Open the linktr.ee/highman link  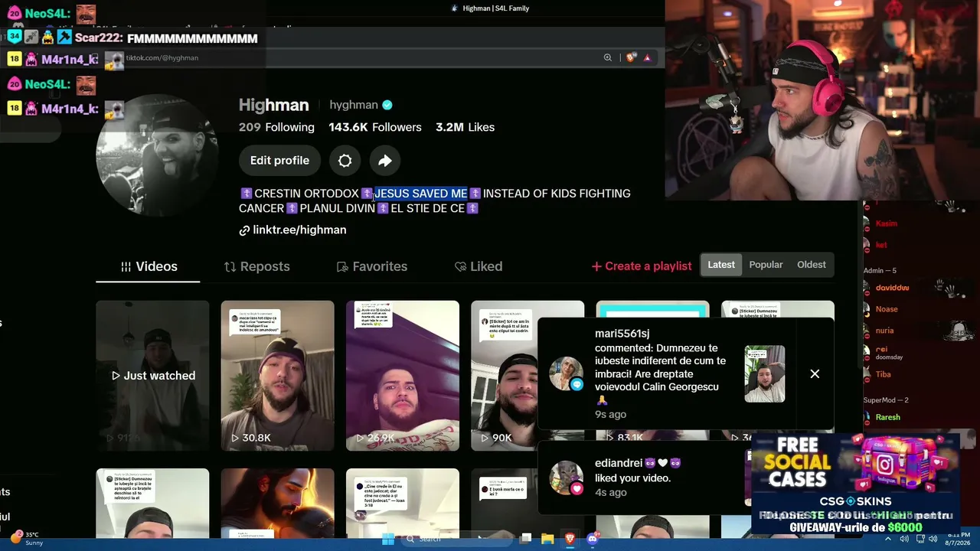pos(292,230)
